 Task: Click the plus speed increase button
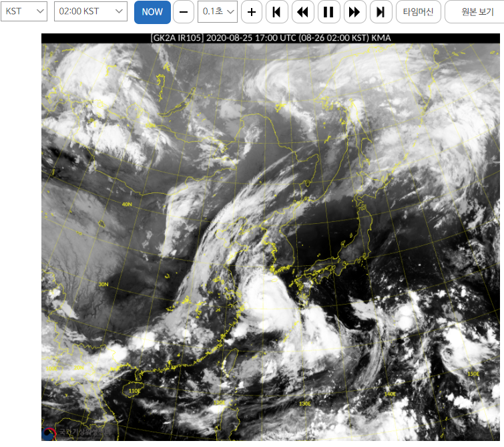click(x=251, y=12)
